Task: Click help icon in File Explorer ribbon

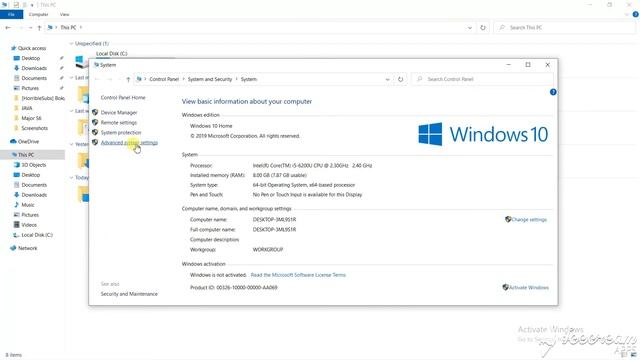Action: tap(636, 14)
